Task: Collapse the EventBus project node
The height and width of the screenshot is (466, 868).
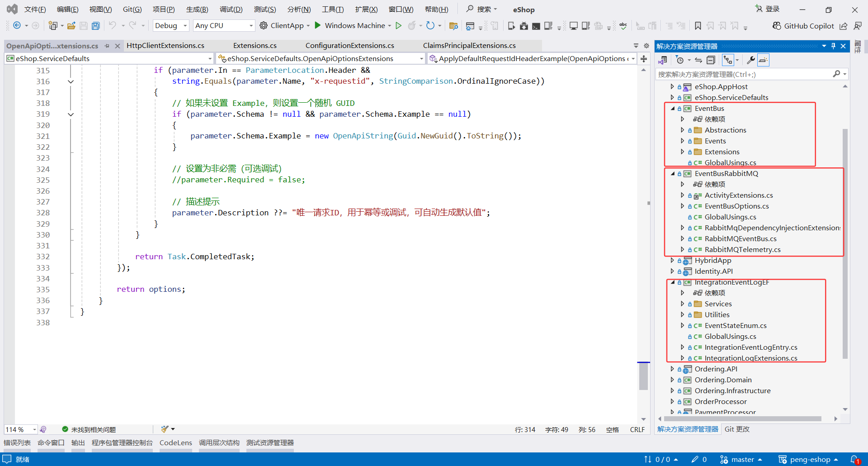Action: click(x=673, y=109)
